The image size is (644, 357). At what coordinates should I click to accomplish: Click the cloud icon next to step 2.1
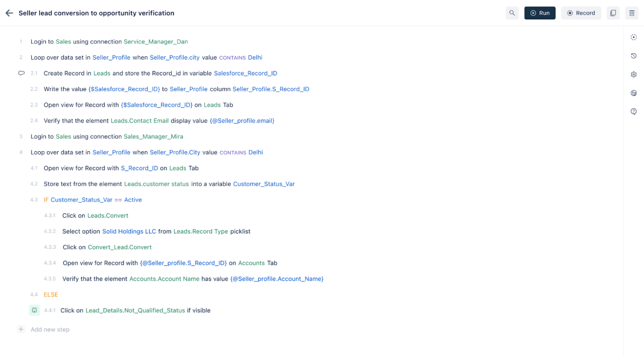click(x=21, y=73)
